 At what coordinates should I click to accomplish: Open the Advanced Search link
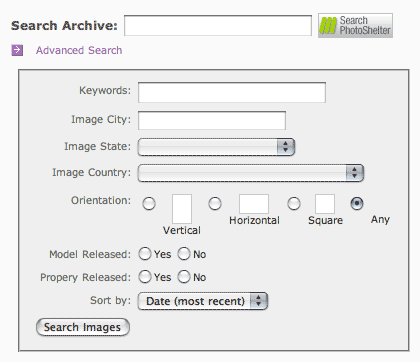click(79, 50)
